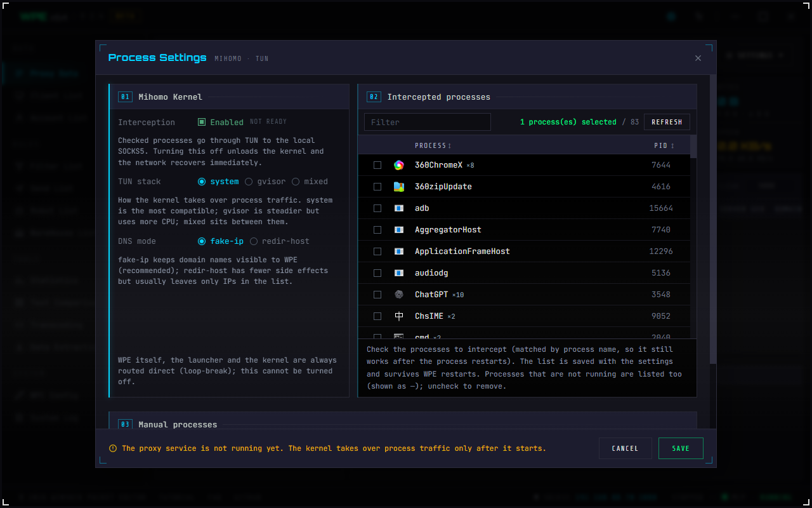Click the ApplicationFrameHost process icon
Image resolution: width=812 pixels, height=508 pixels.
(398, 251)
